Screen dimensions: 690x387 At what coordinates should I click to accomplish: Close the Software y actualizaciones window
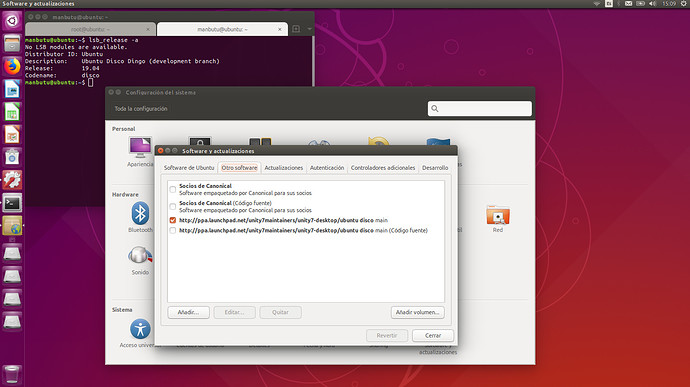click(x=161, y=151)
